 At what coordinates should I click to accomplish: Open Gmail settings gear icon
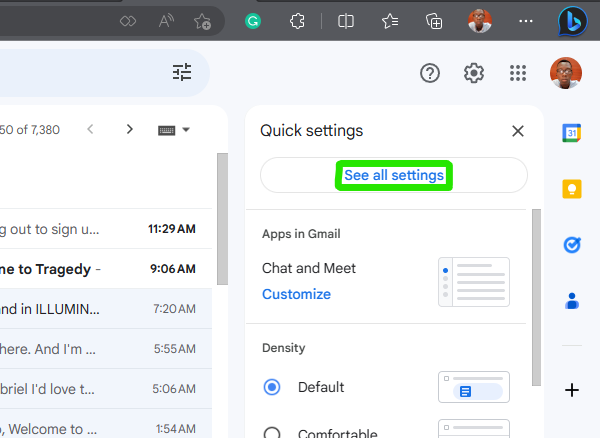[x=474, y=73]
